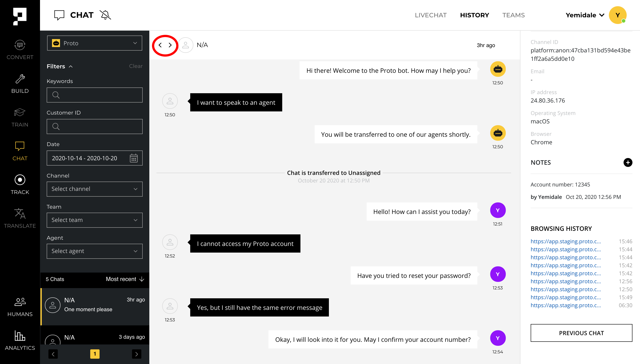640x364 pixels.
Task: Open browsing history link at 06:30
Action: coord(566,305)
